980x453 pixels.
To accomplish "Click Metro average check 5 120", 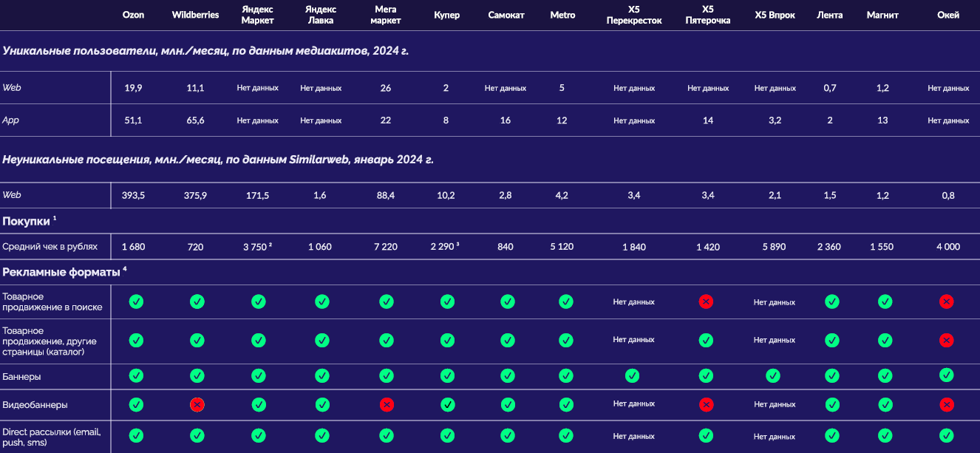I will click(x=562, y=247).
